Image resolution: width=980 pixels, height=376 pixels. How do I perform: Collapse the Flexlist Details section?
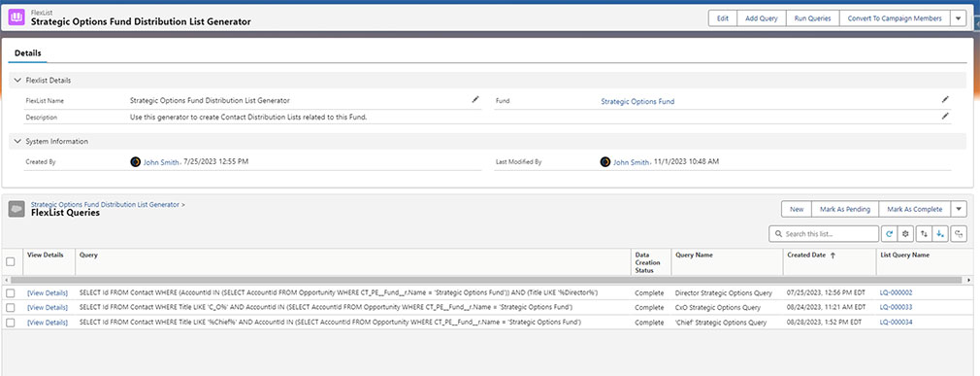[x=17, y=81]
